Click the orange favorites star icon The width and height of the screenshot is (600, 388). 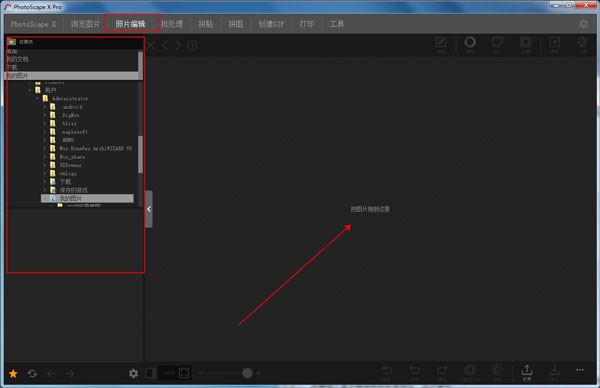click(x=13, y=373)
